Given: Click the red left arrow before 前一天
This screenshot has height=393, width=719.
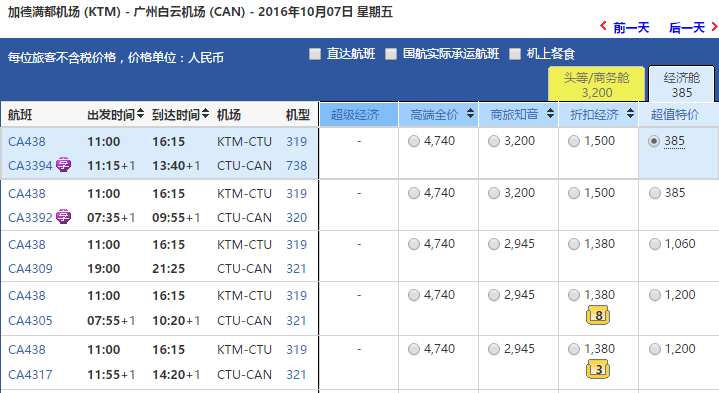Looking at the screenshot, I should [x=603, y=27].
